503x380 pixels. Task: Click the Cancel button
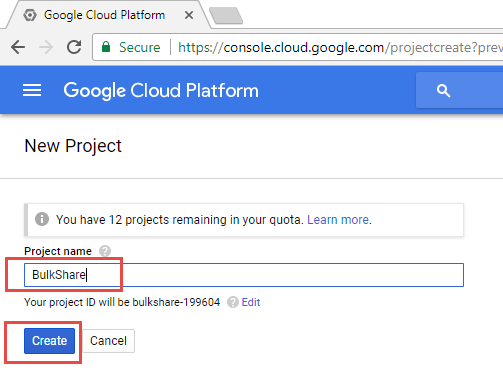(109, 341)
